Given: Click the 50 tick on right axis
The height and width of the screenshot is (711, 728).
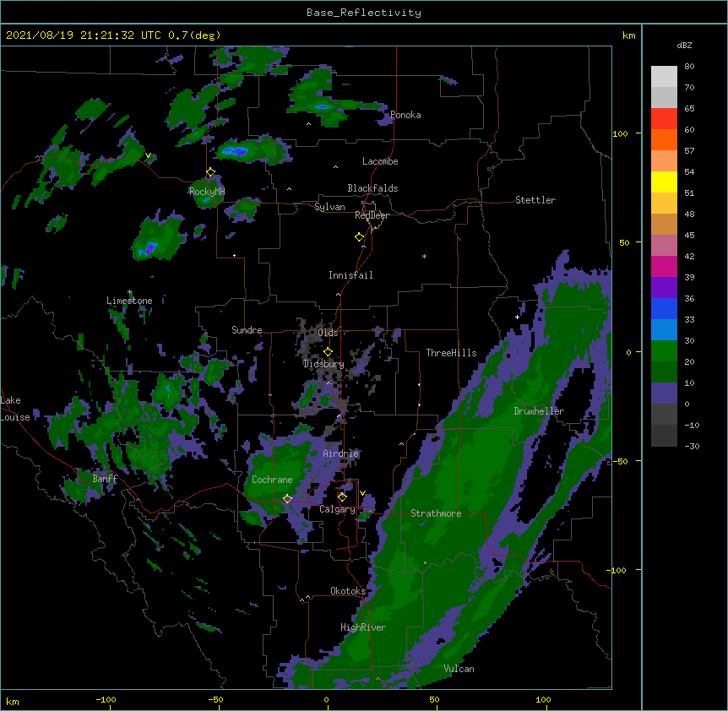Looking at the screenshot, I should (x=624, y=242).
